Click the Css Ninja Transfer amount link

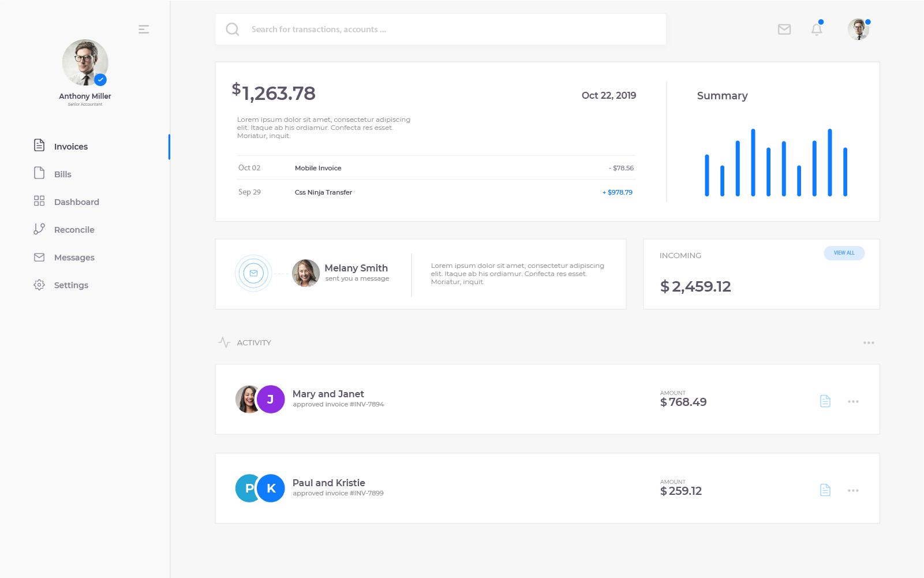[x=618, y=192]
